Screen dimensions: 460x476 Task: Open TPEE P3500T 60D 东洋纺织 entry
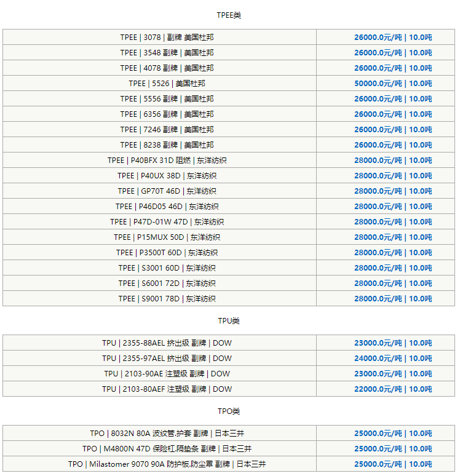coord(167,253)
